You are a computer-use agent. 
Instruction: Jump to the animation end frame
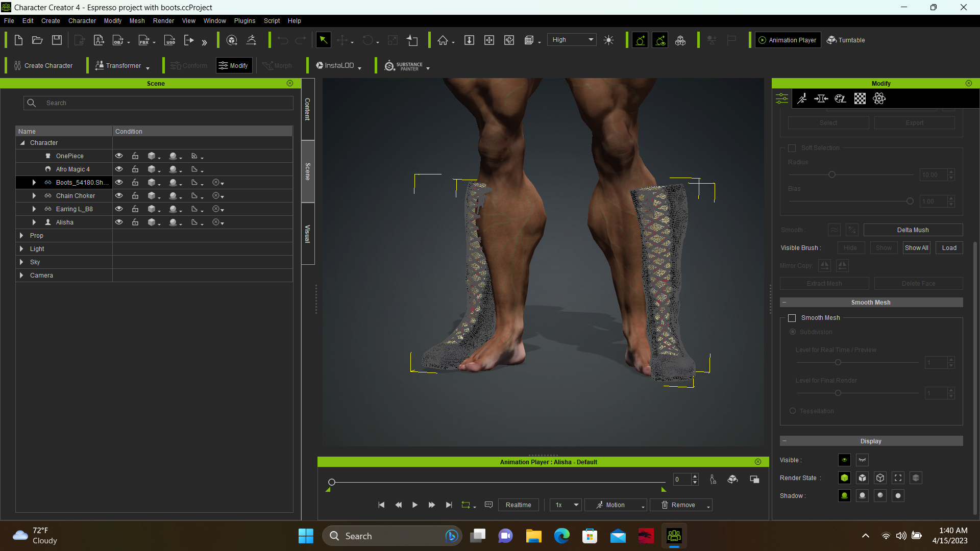449,505
